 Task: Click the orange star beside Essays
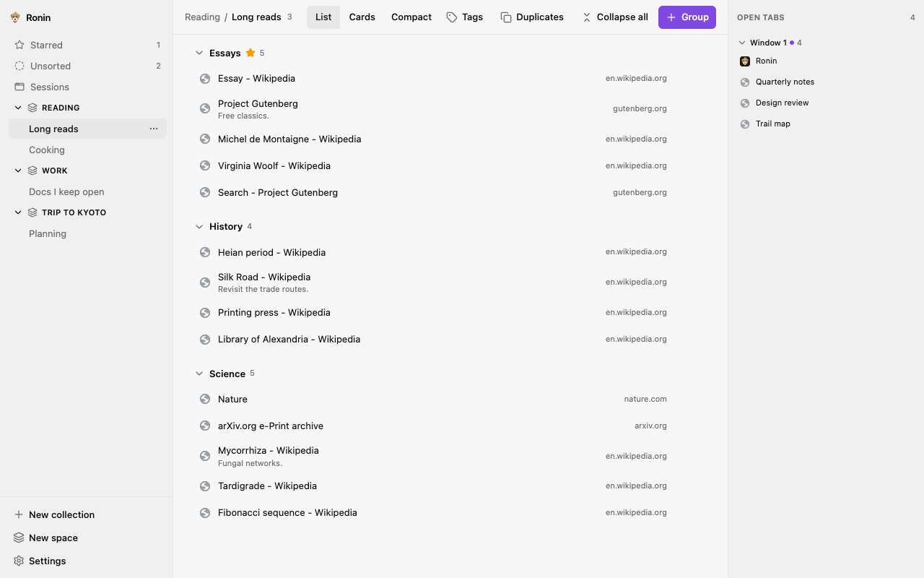point(250,53)
